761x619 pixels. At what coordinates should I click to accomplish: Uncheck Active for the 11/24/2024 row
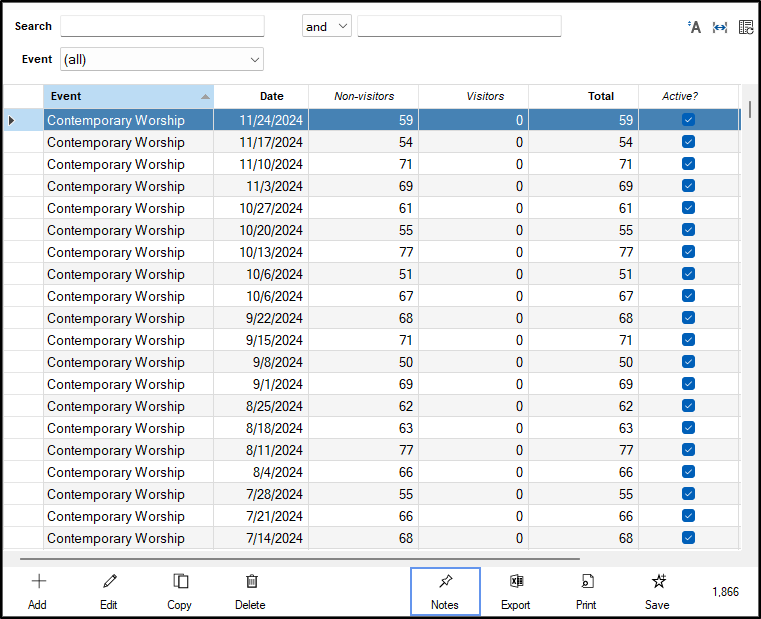click(x=688, y=120)
